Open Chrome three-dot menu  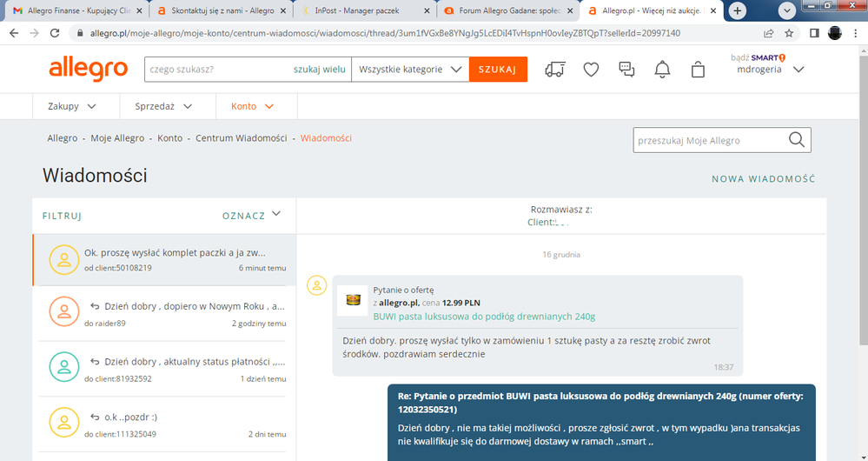coord(856,33)
